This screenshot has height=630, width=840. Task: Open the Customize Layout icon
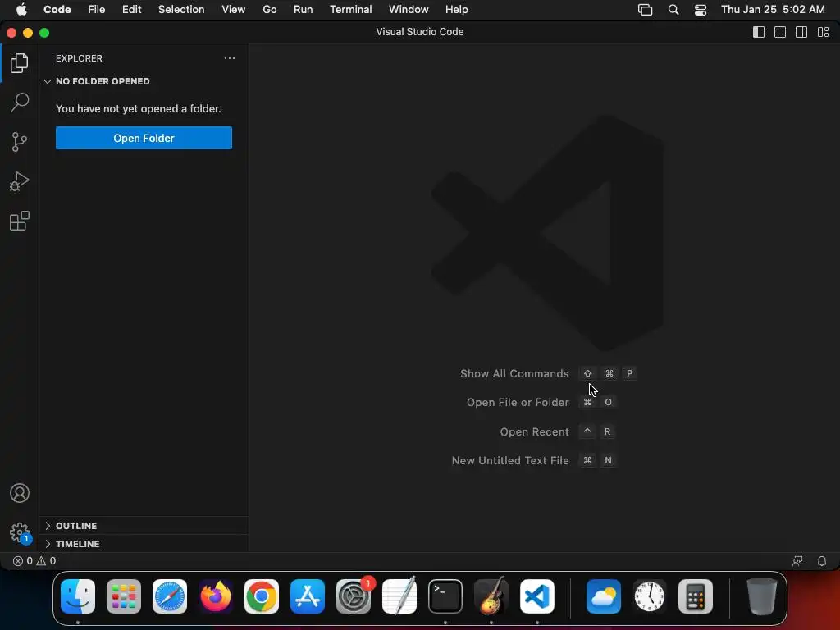point(823,32)
